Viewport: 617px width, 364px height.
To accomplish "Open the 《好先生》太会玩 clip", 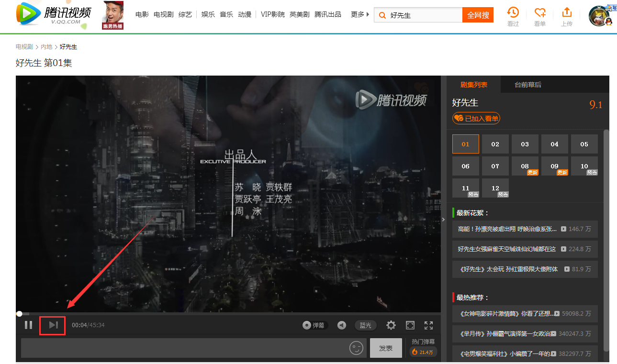I will (x=525, y=269).
